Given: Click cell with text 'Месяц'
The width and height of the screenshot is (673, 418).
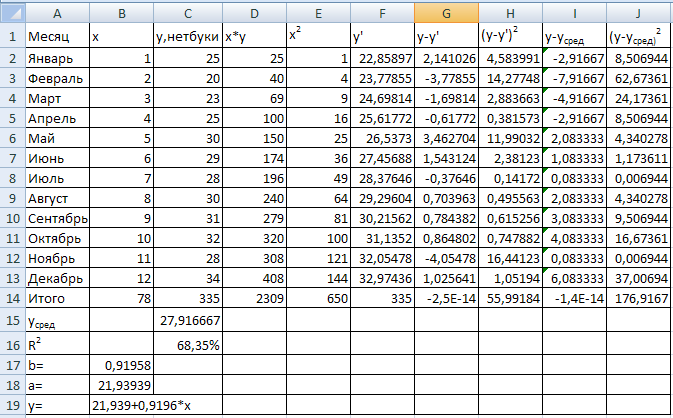Looking at the screenshot, I should coord(58,36).
